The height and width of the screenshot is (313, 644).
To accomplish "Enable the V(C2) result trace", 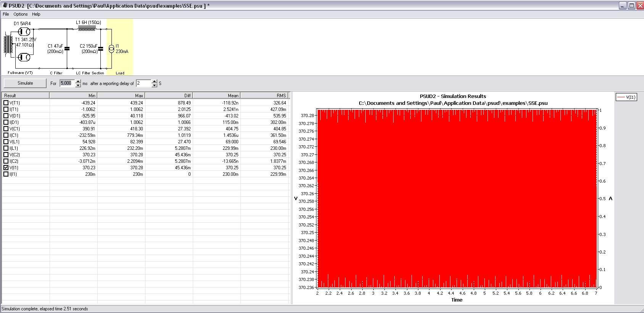I will tap(6, 155).
